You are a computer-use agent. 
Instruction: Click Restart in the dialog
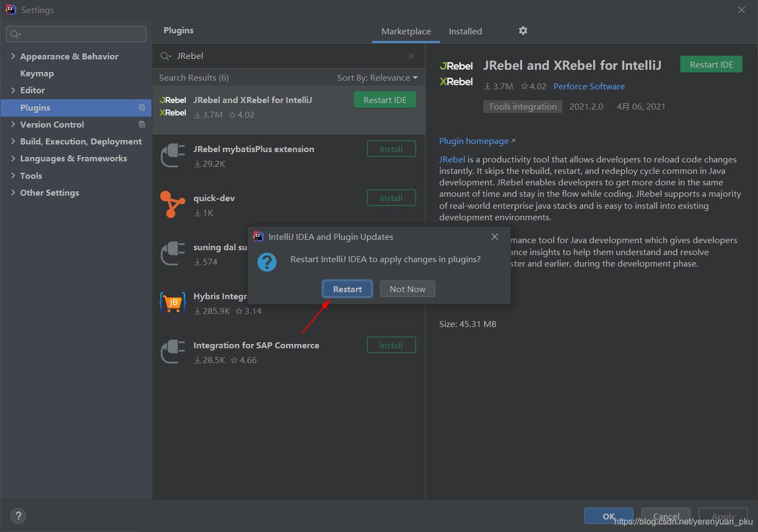pyautogui.click(x=348, y=289)
